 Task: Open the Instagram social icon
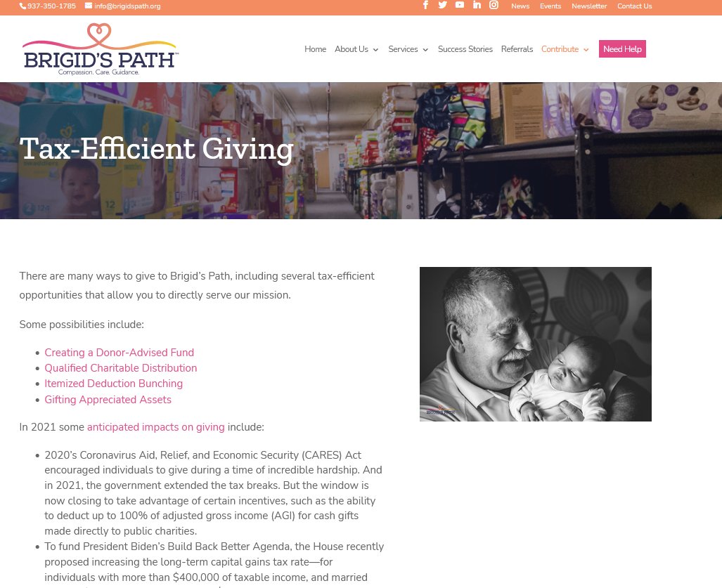494,5
